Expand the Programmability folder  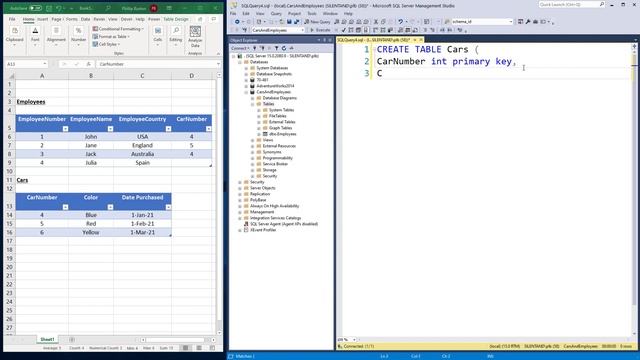pos(253,158)
